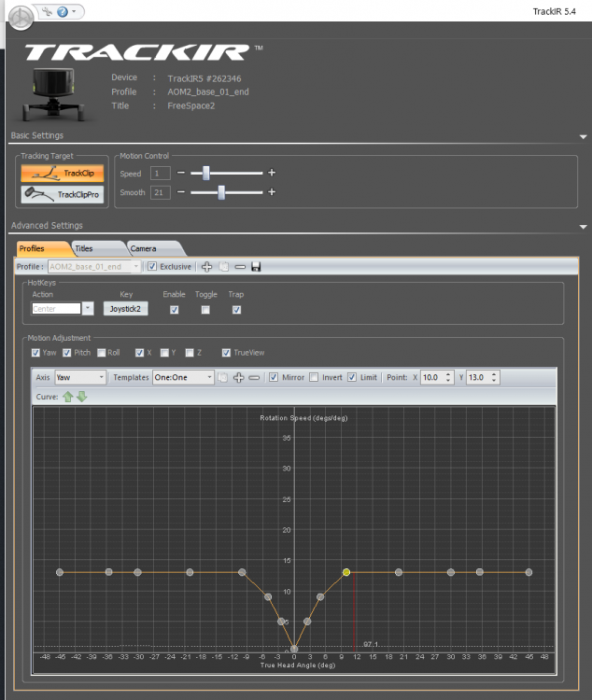Image resolution: width=592 pixels, height=700 pixels.
Task: Click the Point Y value field
Action: (x=478, y=377)
